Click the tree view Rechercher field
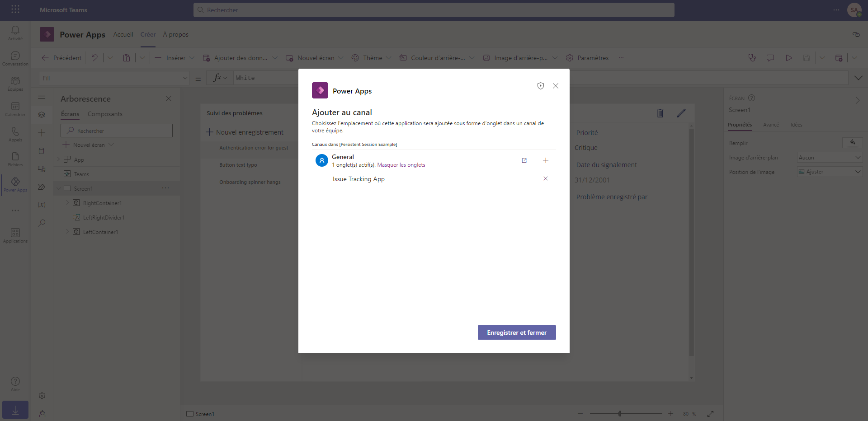Image resolution: width=868 pixels, height=421 pixels. pyautogui.click(x=117, y=131)
